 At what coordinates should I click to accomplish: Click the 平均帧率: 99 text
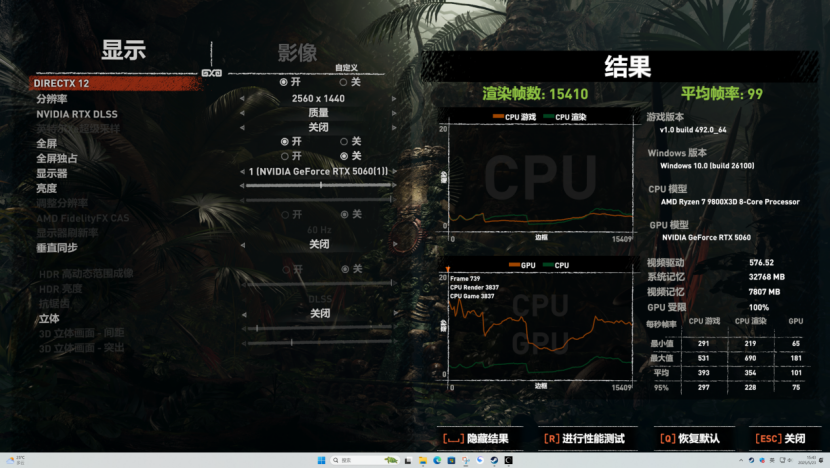click(x=721, y=94)
